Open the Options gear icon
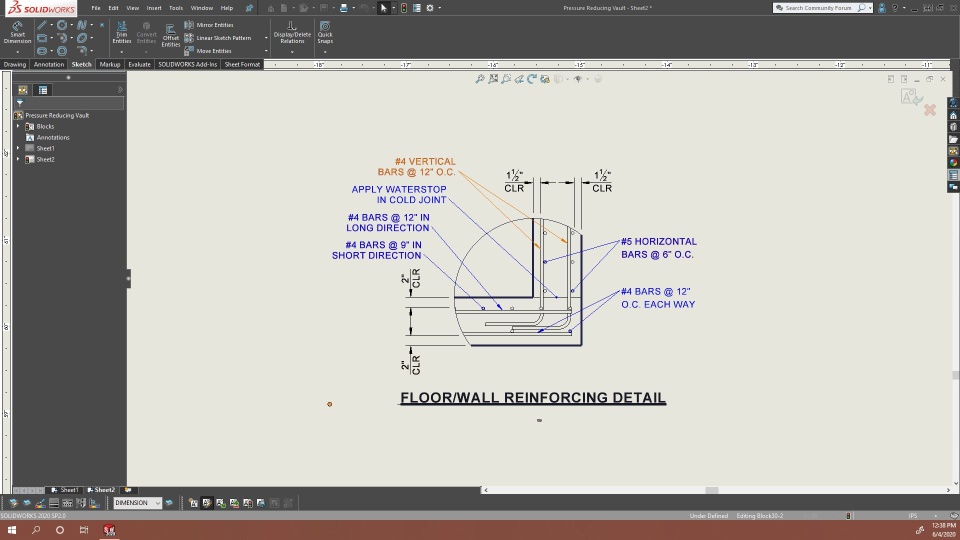The height and width of the screenshot is (540, 960). tap(430, 8)
